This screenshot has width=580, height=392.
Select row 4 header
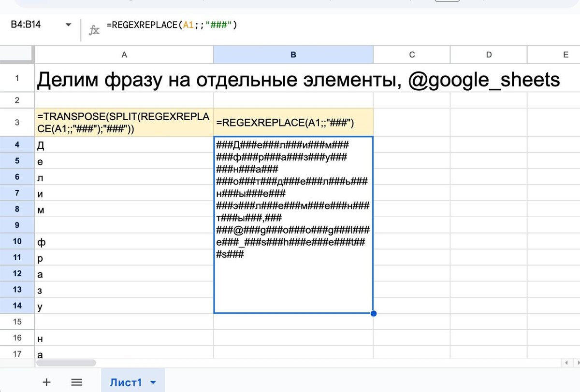17,145
